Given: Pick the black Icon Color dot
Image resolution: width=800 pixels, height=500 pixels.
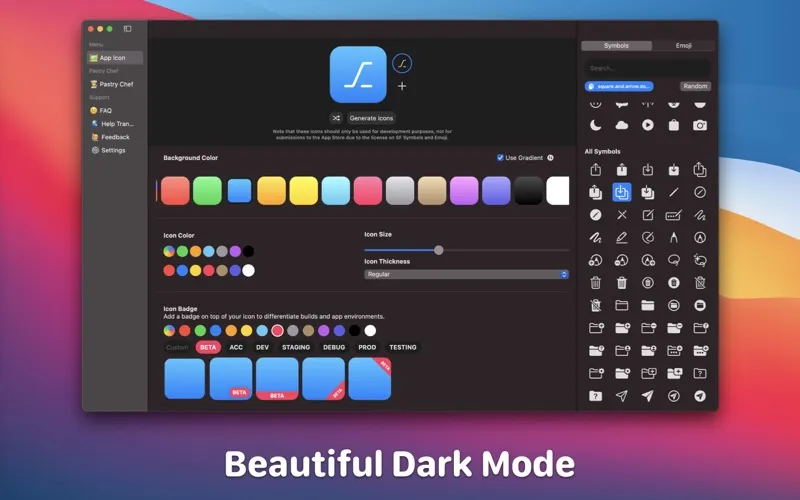Looking at the screenshot, I should pyautogui.click(x=248, y=251).
